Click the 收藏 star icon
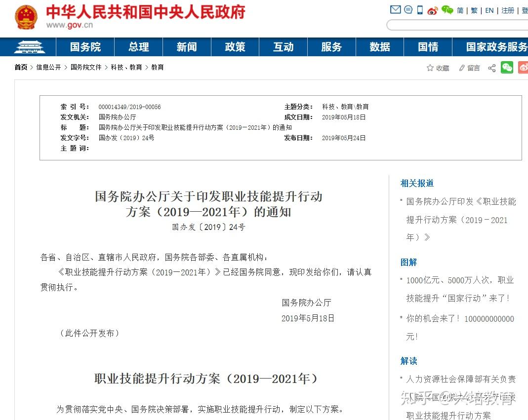 coord(430,68)
